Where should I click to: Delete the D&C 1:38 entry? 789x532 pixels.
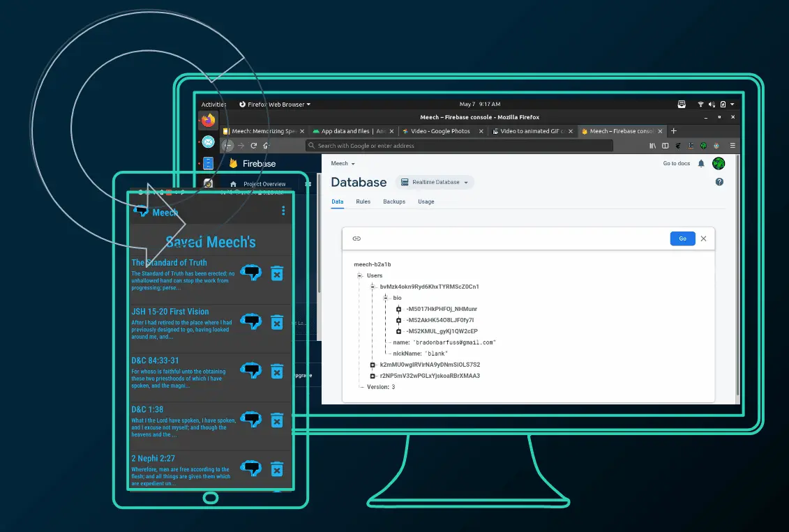pyautogui.click(x=277, y=420)
